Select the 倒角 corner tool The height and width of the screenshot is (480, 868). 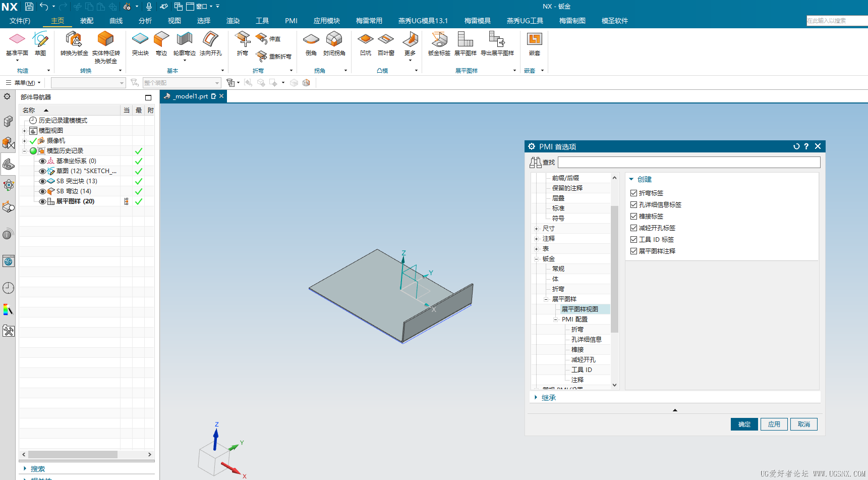311,39
